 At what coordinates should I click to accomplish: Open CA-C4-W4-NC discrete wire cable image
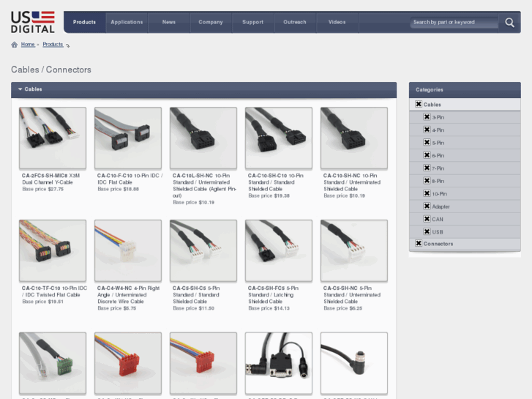point(128,250)
